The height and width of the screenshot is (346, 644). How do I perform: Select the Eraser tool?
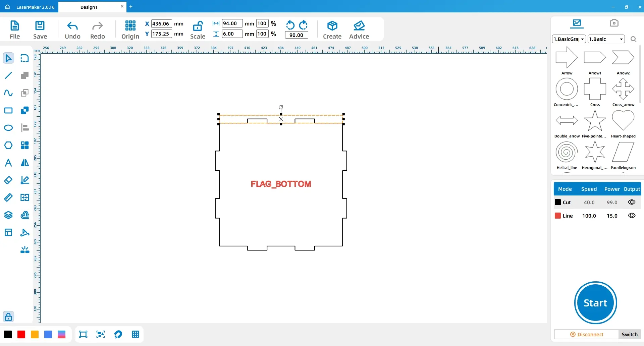(8, 180)
